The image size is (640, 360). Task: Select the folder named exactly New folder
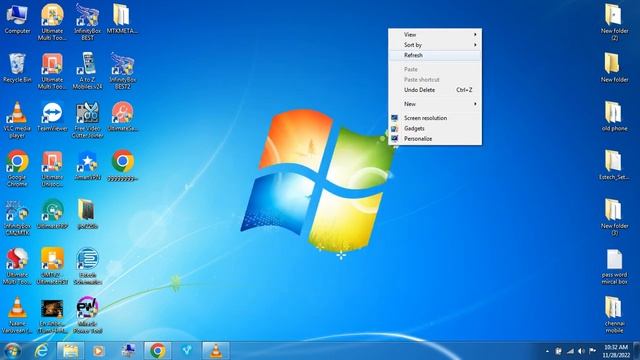(614, 68)
